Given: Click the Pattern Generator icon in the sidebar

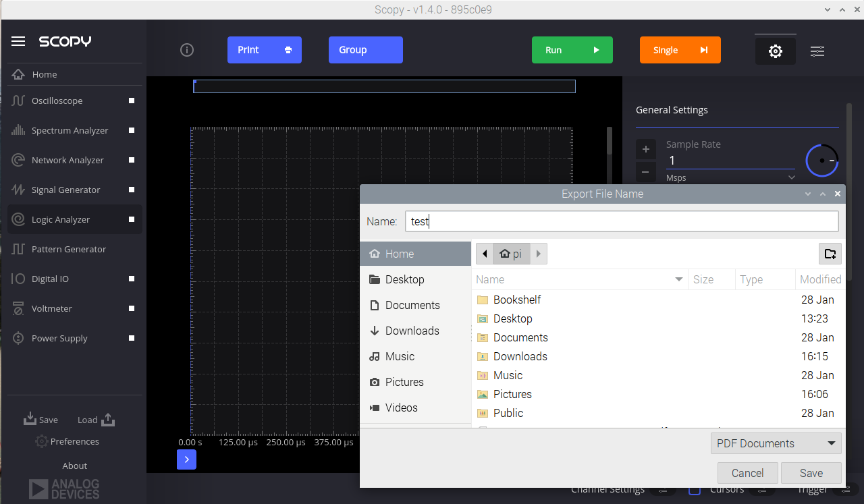Looking at the screenshot, I should 18,249.
